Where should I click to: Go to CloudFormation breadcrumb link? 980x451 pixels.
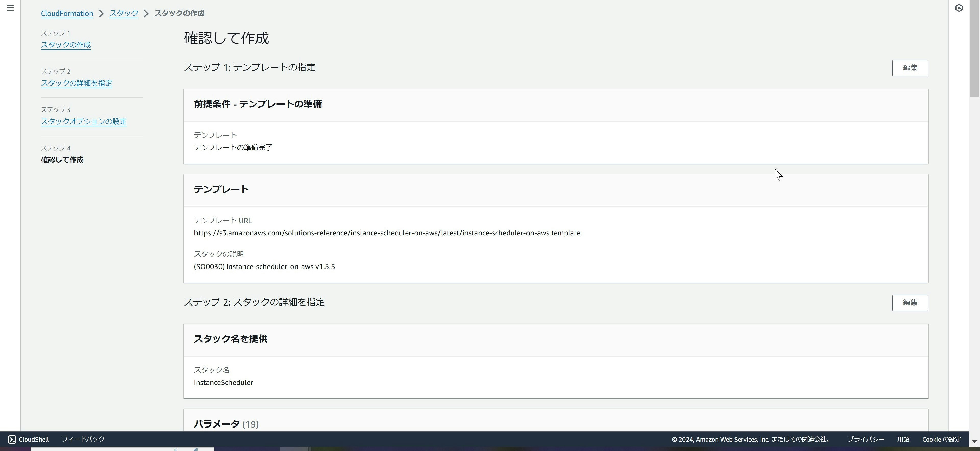click(67, 13)
